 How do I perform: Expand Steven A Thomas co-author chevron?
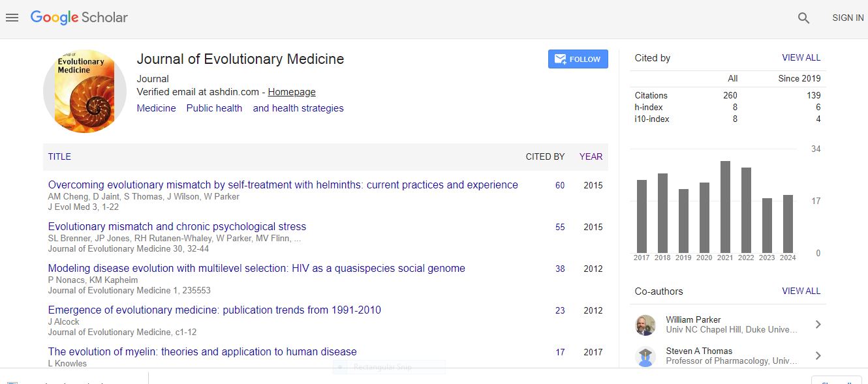coord(818,356)
